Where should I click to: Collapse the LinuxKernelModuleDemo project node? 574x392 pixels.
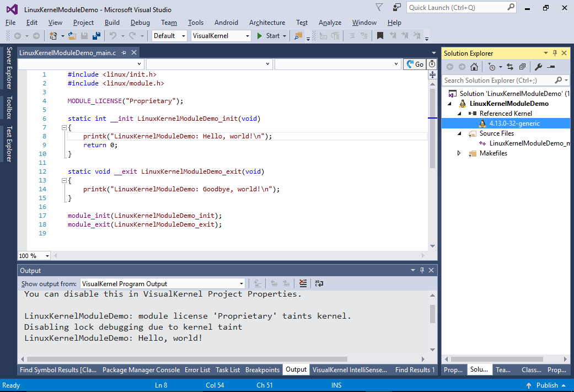[449, 104]
